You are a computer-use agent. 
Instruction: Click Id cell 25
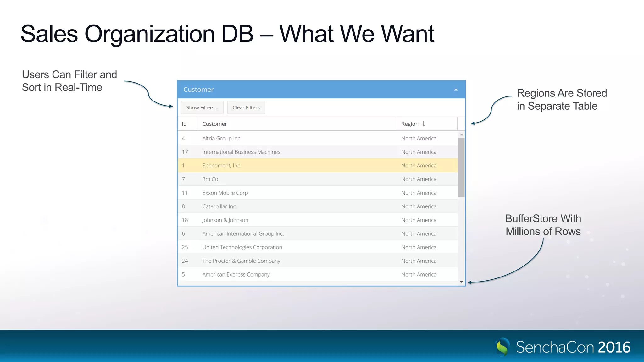click(x=188, y=247)
